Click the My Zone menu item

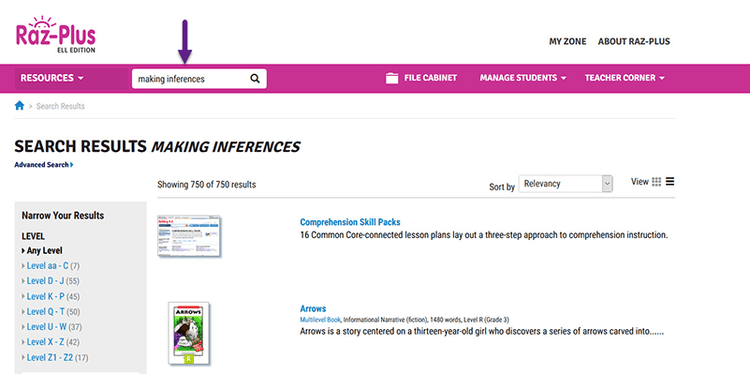[x=567, y=42]
